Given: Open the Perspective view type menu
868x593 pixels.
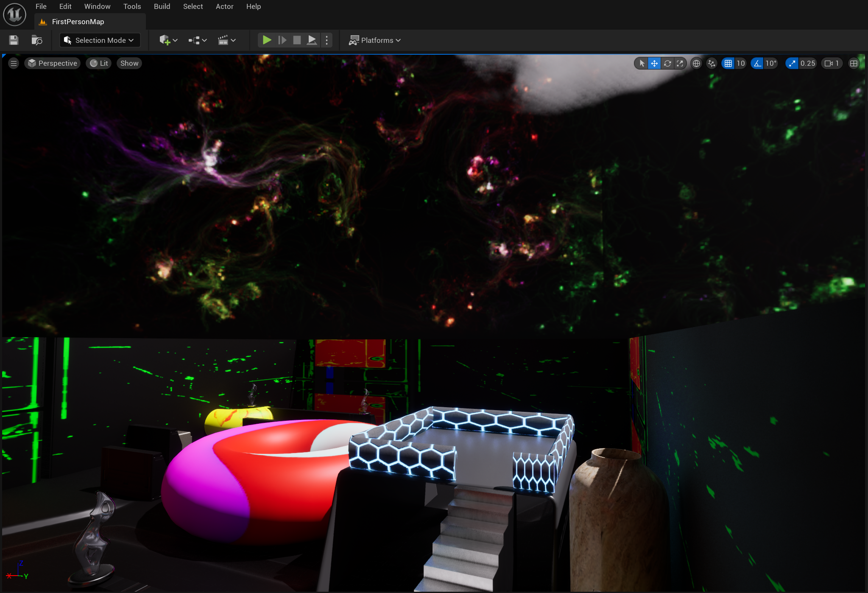Looking at the screenshot, I should pos(53,63).
